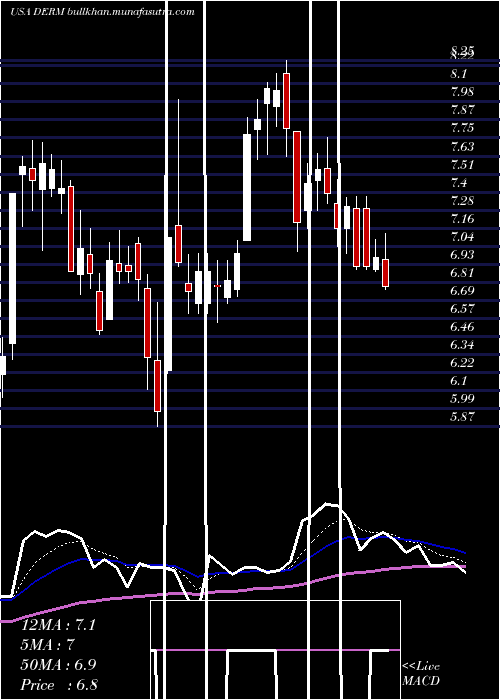Viewport: 500px width, 700px height.
Task: Click the 6.57 price level label
Action: coord(462,309)
